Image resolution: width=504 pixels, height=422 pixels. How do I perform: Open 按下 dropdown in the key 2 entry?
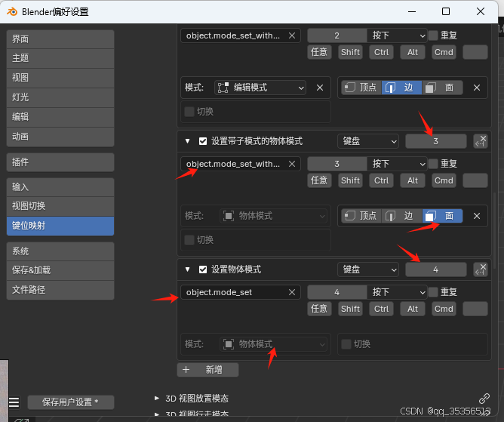point(397,35)
